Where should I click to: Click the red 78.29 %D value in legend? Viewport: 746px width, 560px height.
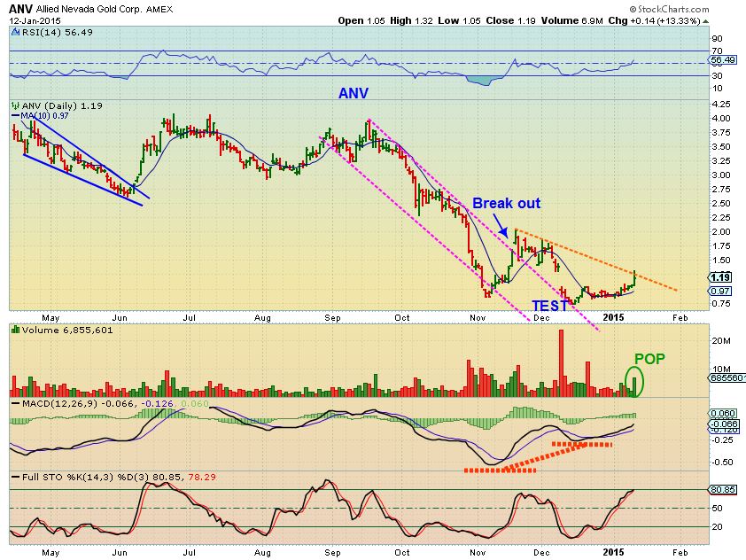[202, 477]
